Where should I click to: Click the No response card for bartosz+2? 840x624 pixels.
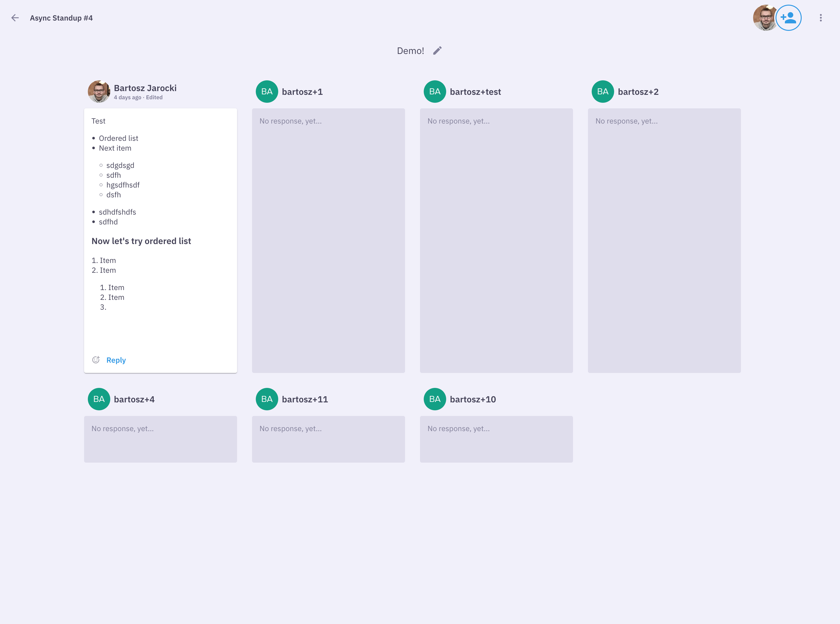(x=664, y=240)
